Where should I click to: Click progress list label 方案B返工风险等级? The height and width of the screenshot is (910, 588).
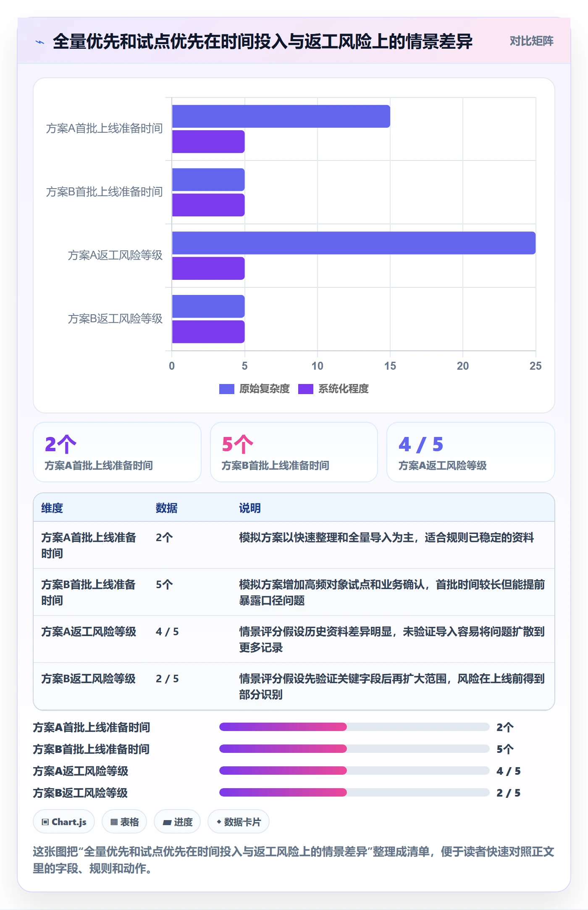click(x=81, y=793)
